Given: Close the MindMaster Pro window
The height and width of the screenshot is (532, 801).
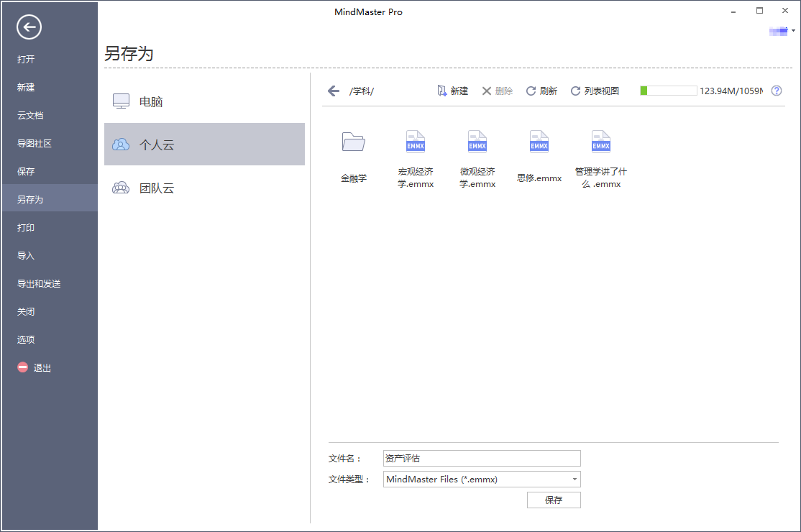Looking at the screenshot, I should click(785, 11).
